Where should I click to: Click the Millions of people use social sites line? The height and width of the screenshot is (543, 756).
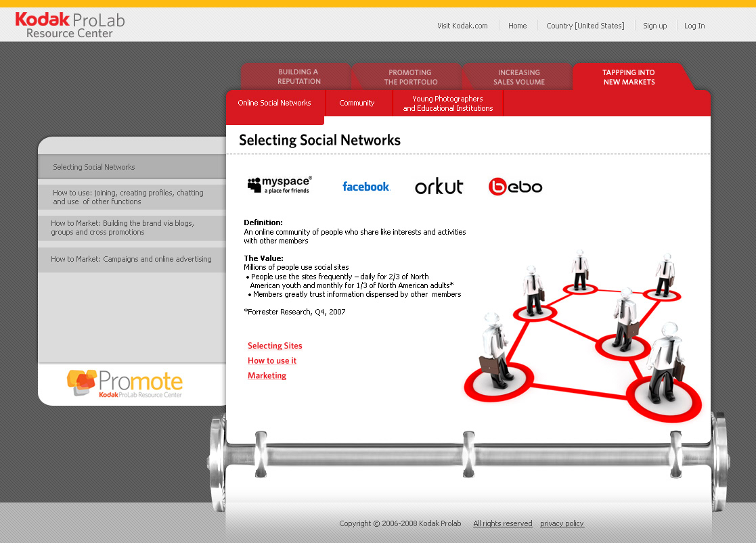pos(296,267)
